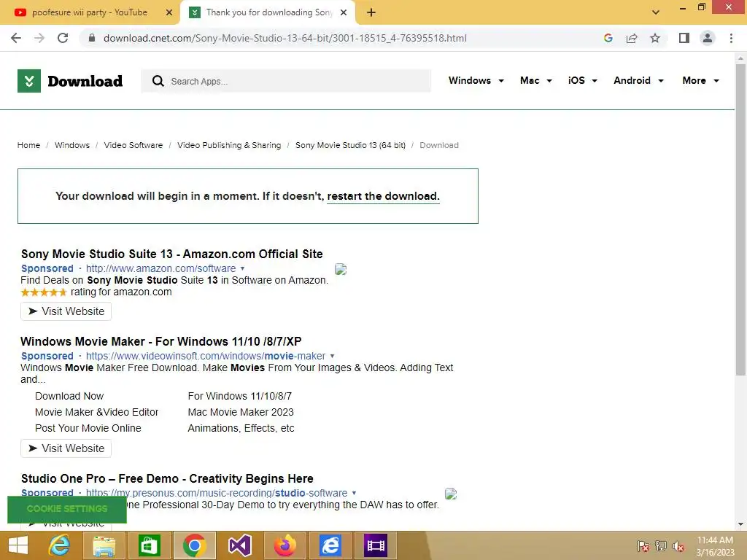747x560 pixels.
Task: Click the amazon.com/software URL
Action: pyautogui.click(x=160, y=268)
